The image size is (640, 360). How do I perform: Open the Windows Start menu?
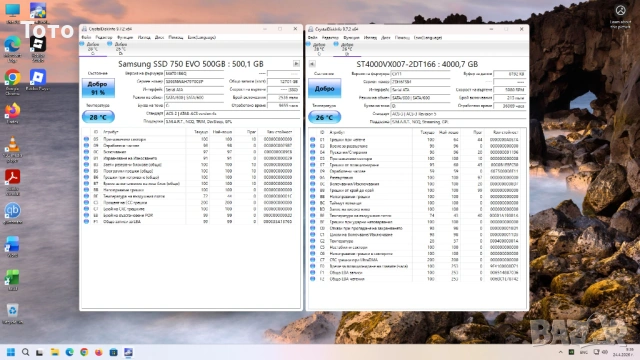[11, 352]
